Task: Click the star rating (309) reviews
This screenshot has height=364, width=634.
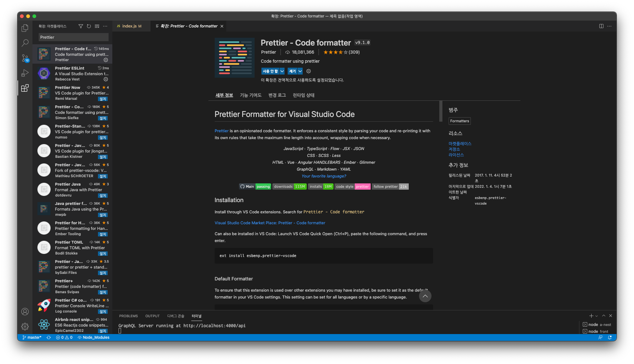Action: click(341, 52)
